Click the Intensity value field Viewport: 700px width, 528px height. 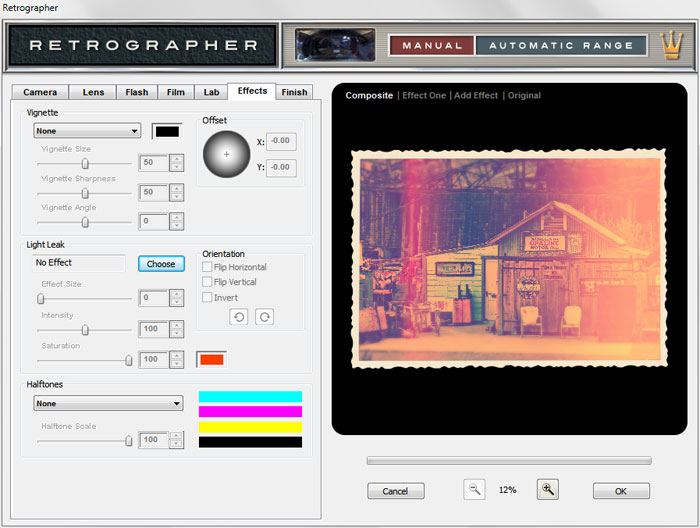(x=154, y=329)
